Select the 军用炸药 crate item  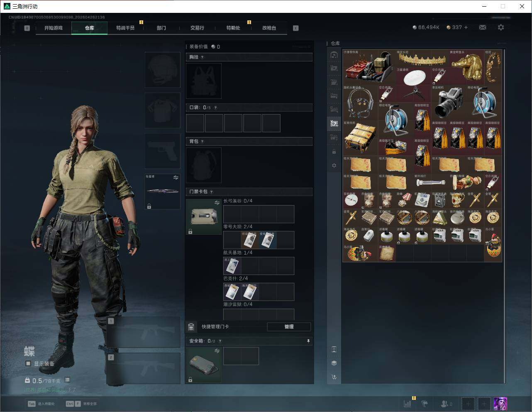[361, 138]
